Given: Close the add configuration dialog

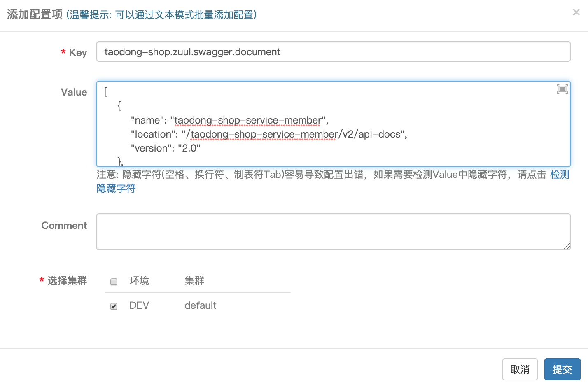Looking at the screenshot, I should 576,12.
